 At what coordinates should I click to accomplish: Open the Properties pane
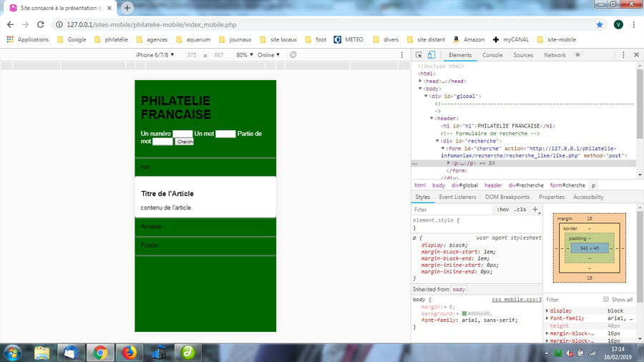(551, 197)
